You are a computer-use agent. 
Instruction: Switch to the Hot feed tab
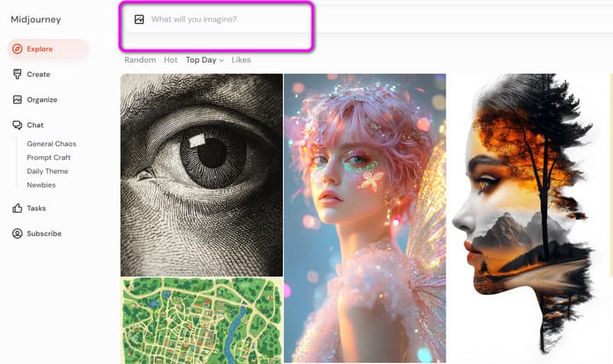(x=170, y=60)
